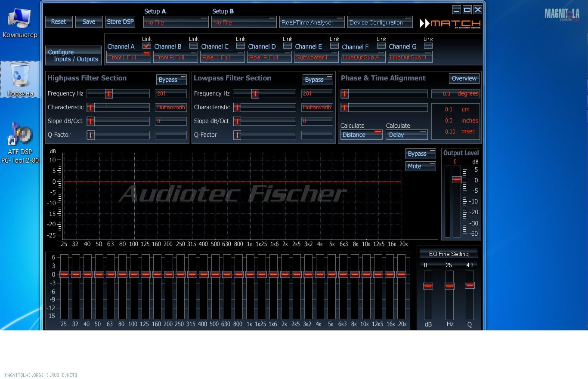Select Calculate Delay option
This screenshot has height=379, width=588.
[x=406, y=135]
